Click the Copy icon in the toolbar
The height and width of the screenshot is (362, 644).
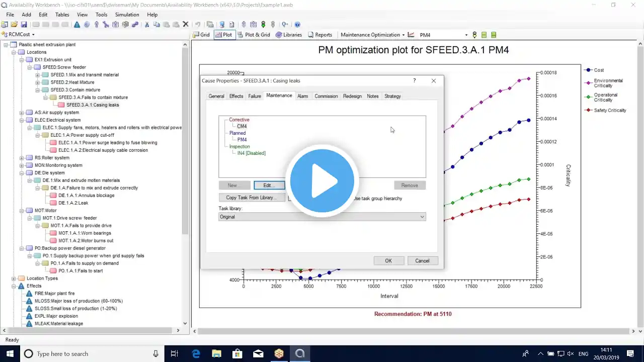156,24
